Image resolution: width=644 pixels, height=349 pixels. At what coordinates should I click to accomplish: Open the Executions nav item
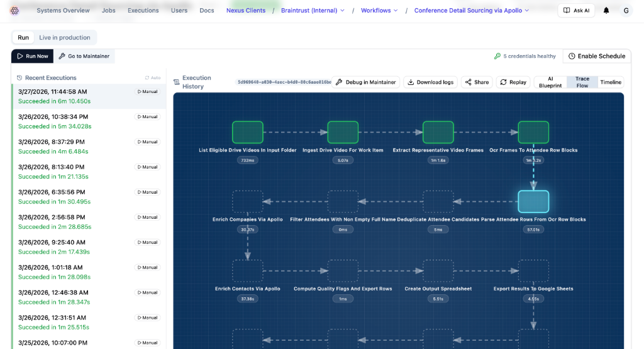[x=143, y=11]
